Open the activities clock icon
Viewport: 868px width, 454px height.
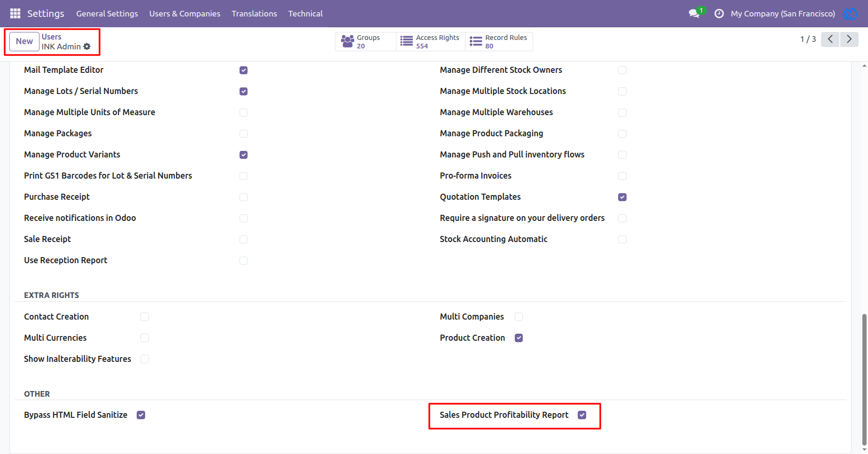[x=719, y=14]
